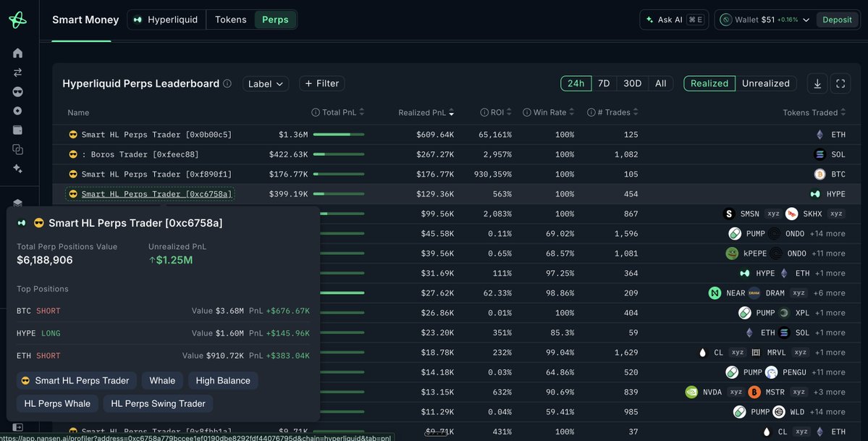Click the ETH token icon in the first row
The image size is (868, 441).
(x=819, y=135)
